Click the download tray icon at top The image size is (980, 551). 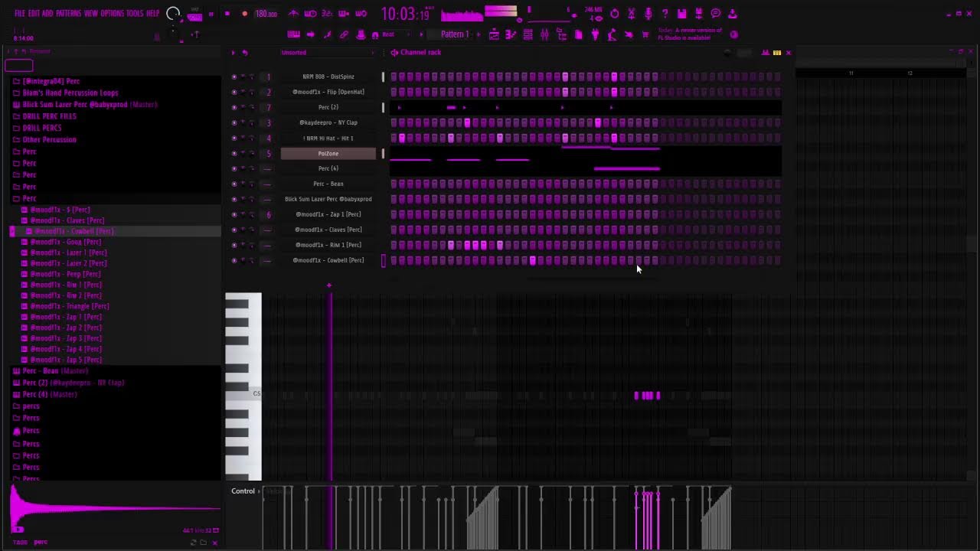coord(732,14)
